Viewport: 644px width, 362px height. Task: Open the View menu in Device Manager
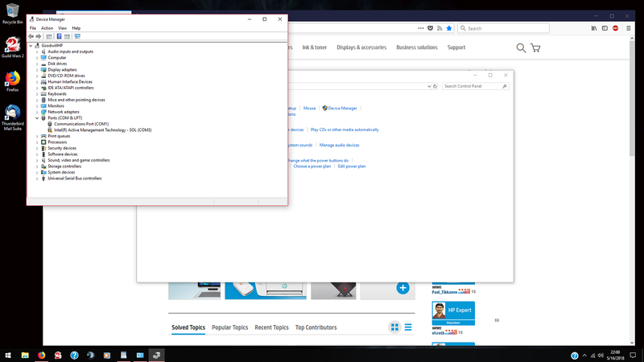(62, 28)
